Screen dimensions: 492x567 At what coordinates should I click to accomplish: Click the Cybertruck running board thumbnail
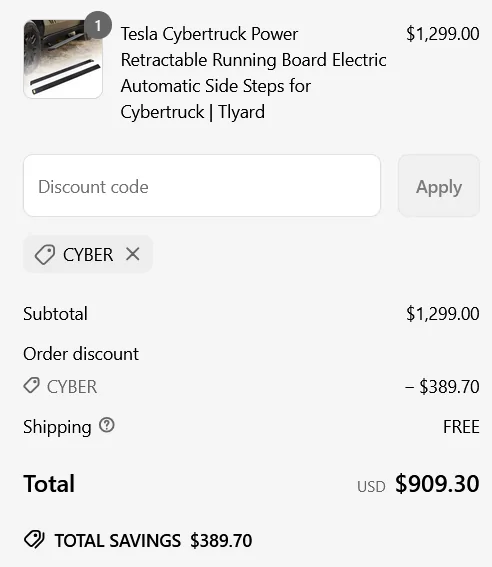click(x=63, y=59)
